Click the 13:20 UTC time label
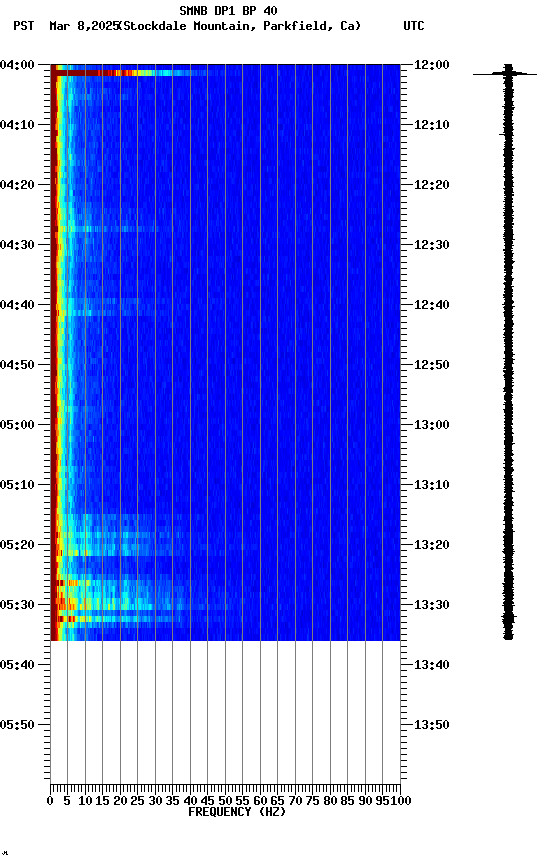 click(x=432, y=545)
